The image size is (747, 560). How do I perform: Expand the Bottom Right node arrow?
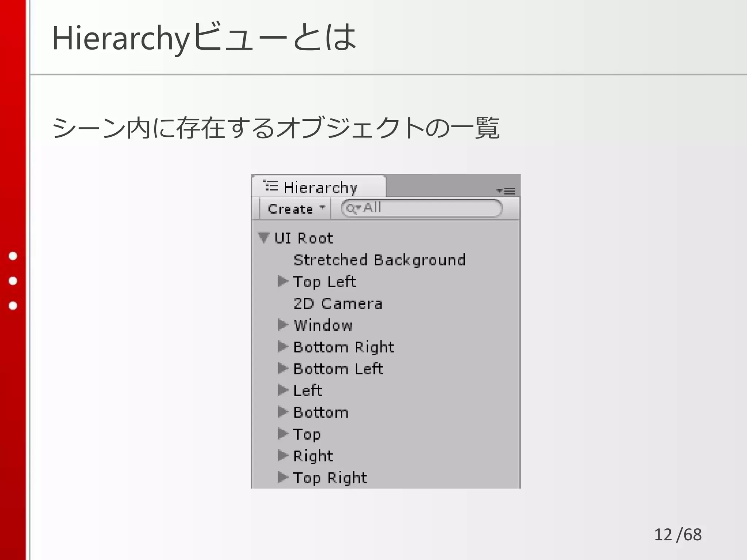(x=283, y=346)
